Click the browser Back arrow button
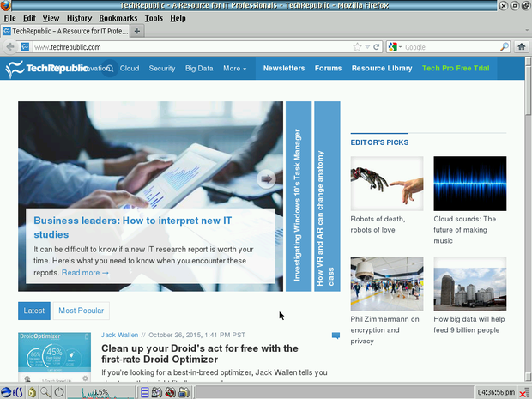The image size is (532, 399). coord(9,47)
